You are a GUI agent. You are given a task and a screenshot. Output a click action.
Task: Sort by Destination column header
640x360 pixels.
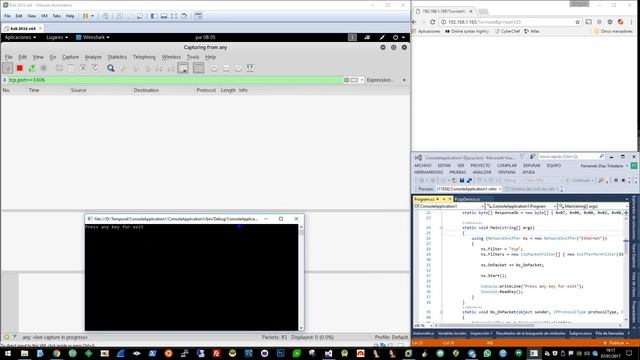(x=146, y=90)
